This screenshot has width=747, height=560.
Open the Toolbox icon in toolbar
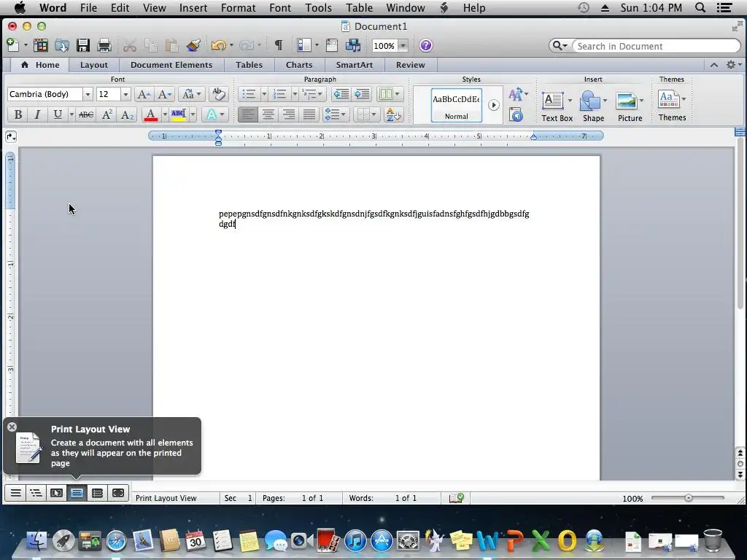332,45
